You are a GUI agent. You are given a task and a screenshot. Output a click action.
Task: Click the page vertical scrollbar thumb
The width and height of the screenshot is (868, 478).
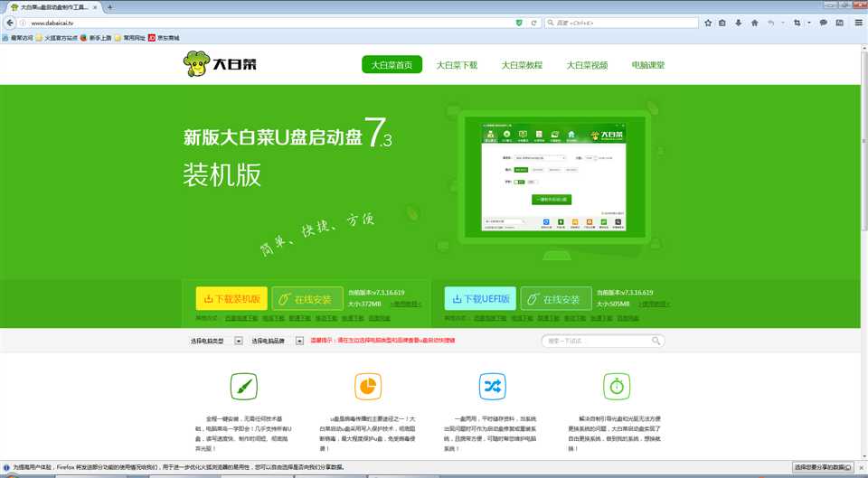[864, 141]
